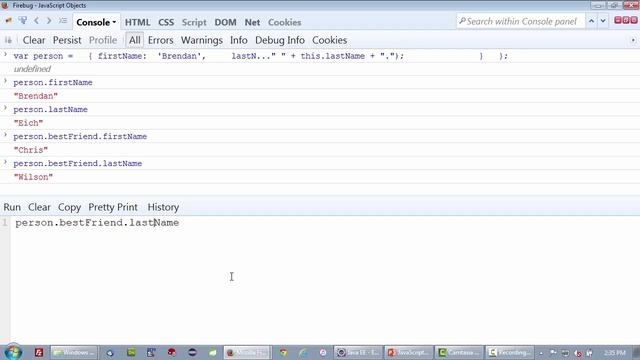Toggle the Info console filter
The width and height of the screenshot is (640, 360).
point(238,40)
